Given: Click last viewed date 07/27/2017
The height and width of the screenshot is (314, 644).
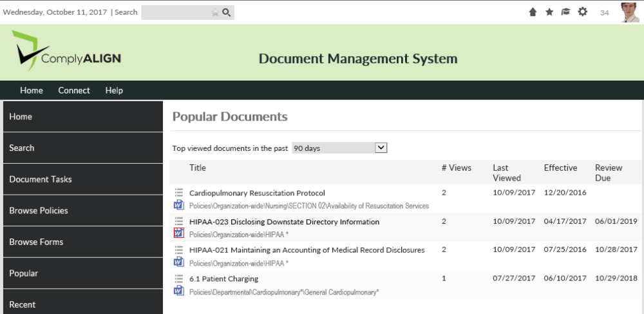Looking at the screenshot, I should (514, 279).
